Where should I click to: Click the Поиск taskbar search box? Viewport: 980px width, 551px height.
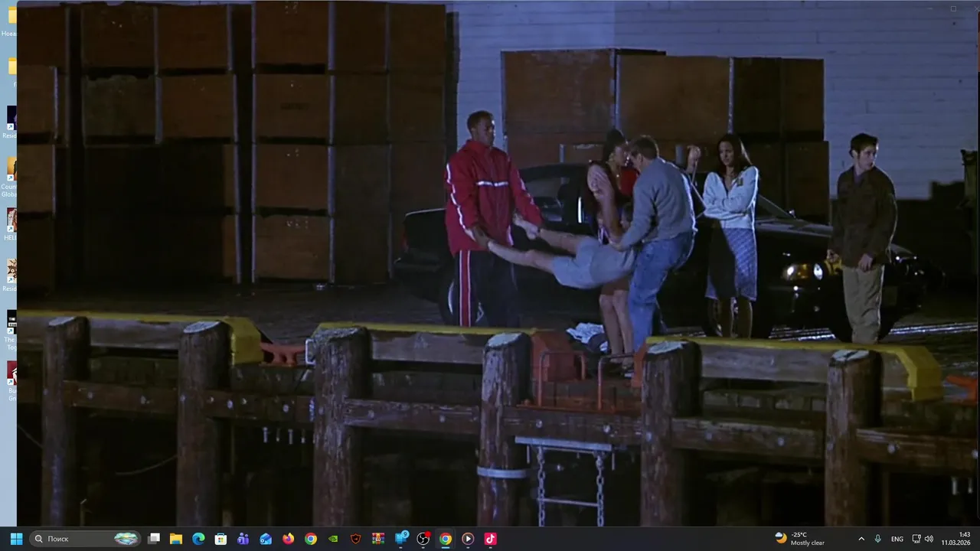(x=86, y=539)
